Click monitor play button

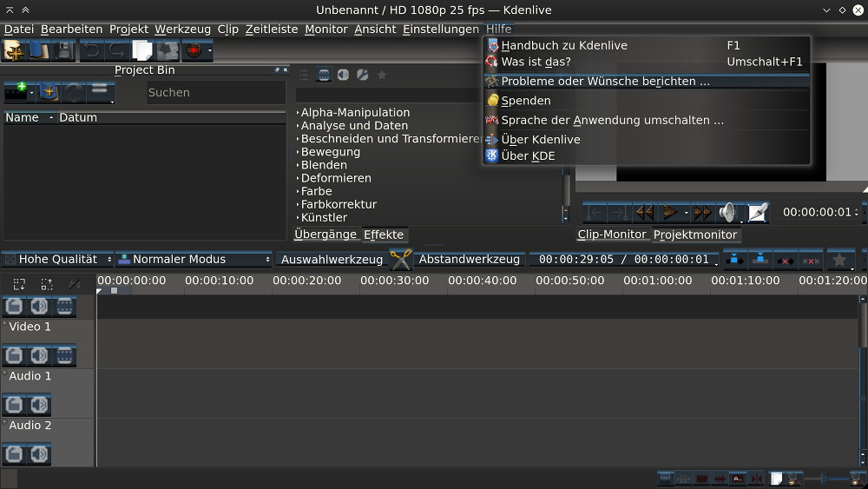[x=670, y=212]
